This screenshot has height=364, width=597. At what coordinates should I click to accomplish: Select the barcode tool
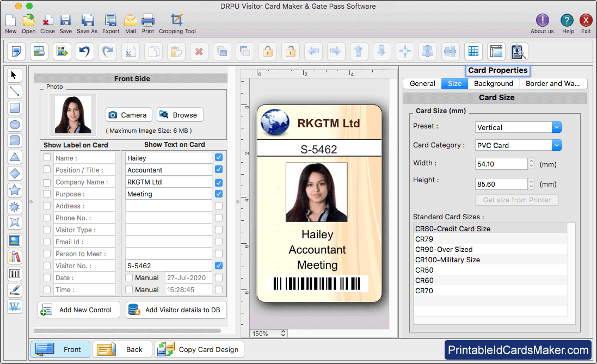click(x=15, y=274)
